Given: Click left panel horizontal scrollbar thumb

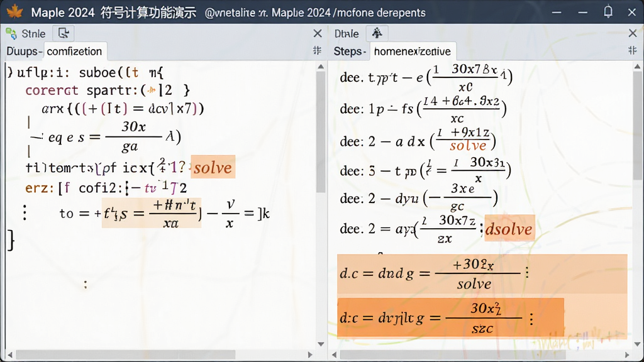Looking at the screenshot, I should 126,354.
